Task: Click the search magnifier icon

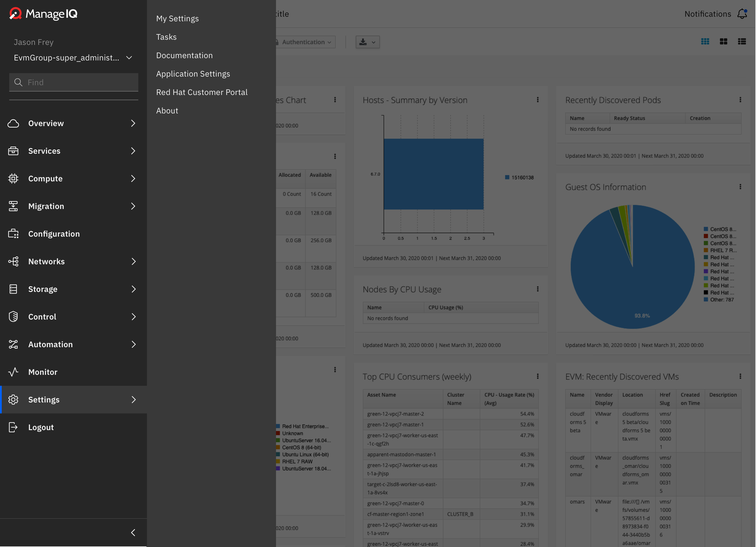Action: point(18,82)
